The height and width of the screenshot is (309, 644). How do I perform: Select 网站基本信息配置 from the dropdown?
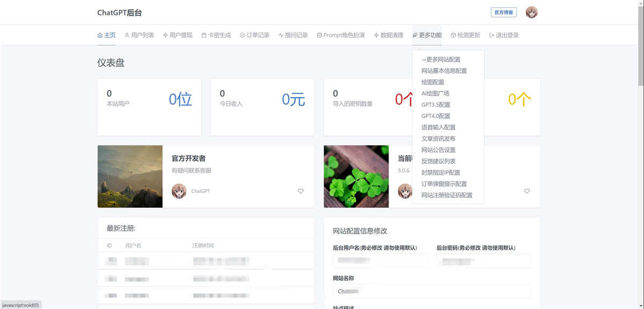(x=444, y=71)
